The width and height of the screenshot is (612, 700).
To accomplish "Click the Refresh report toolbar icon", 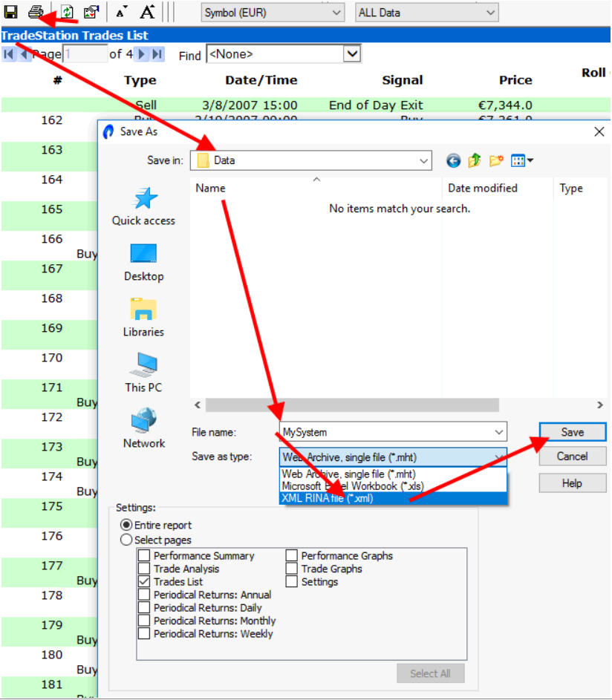I will 68,12.
